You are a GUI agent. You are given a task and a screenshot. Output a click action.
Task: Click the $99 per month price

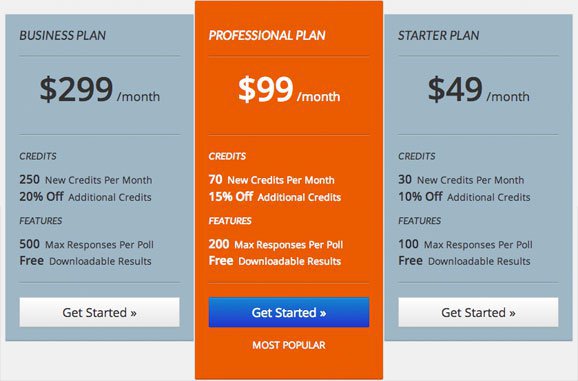click(289, 90)
